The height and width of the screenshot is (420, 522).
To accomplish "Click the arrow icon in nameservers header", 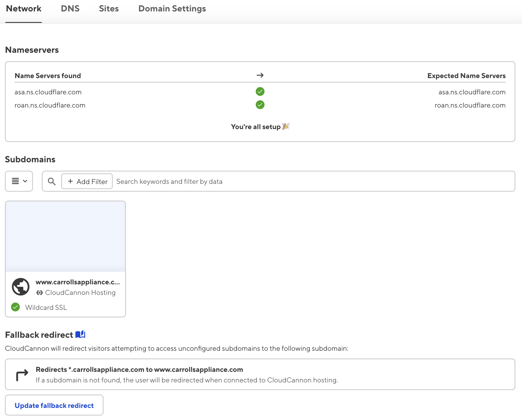I will 260,75.
